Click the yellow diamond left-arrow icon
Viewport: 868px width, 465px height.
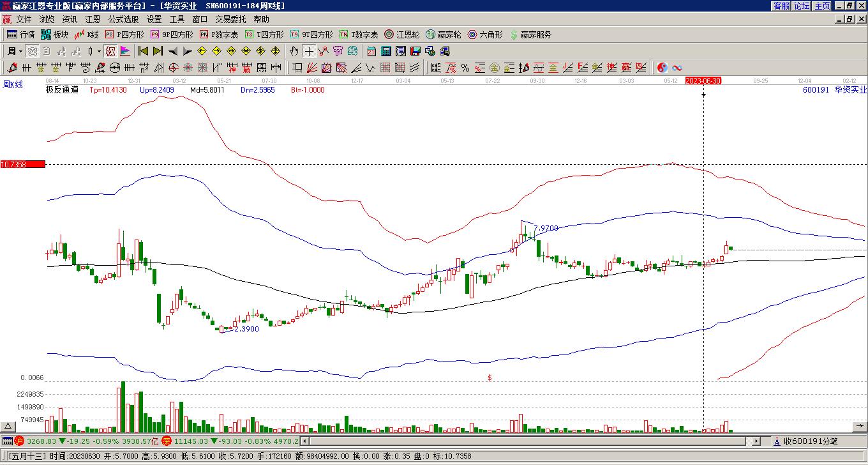click(202, 51)
